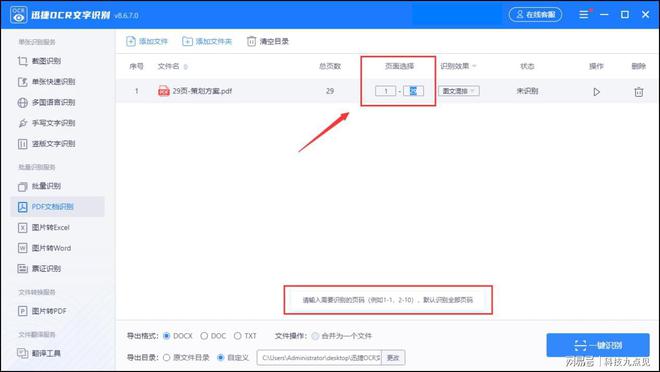
Task: Click 更改 to change export folder
Action: 393,358
